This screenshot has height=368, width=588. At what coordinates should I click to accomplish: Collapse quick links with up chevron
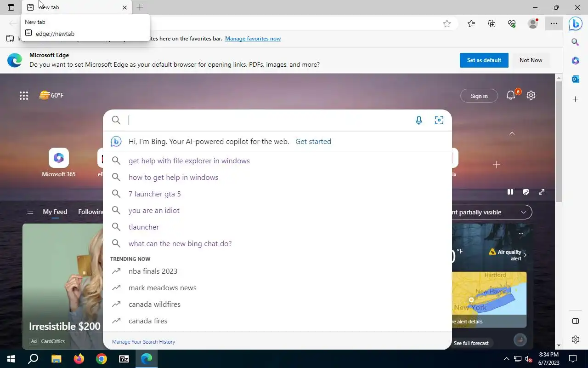512,133
